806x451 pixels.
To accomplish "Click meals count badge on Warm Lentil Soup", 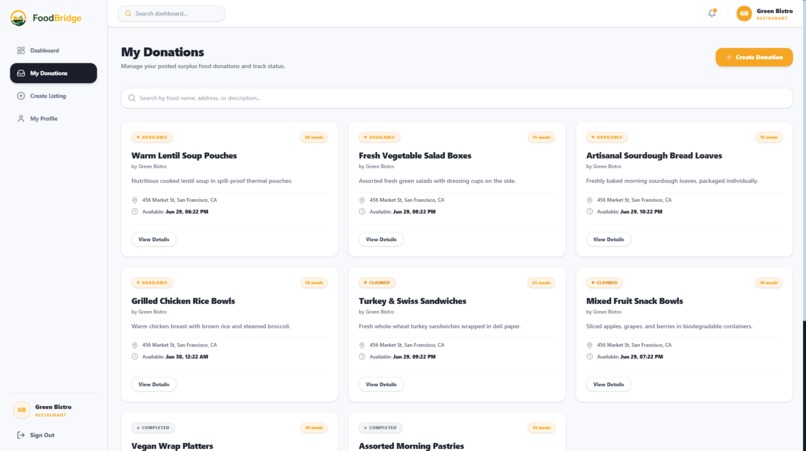I will click(314, 137).
